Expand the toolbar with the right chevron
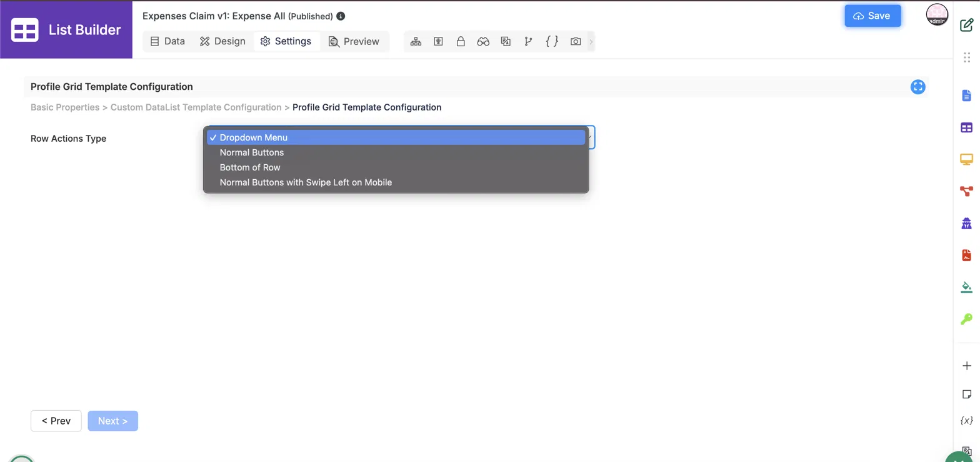The image size is (980, 462). 591,42
